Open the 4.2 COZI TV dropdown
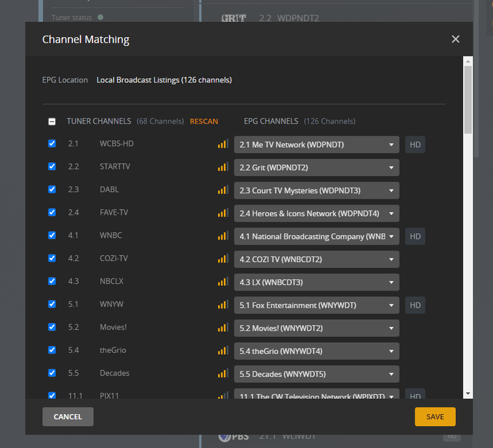This screenshot has height=448, width=493. click(317, 259)
